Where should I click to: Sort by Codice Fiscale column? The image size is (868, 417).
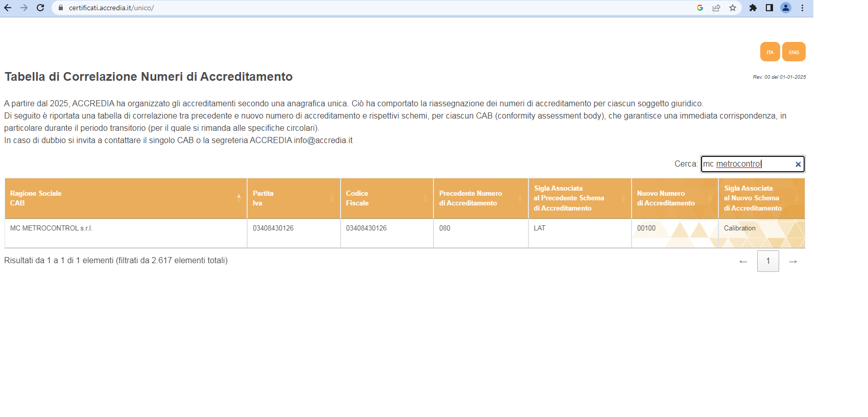(387, 198)
